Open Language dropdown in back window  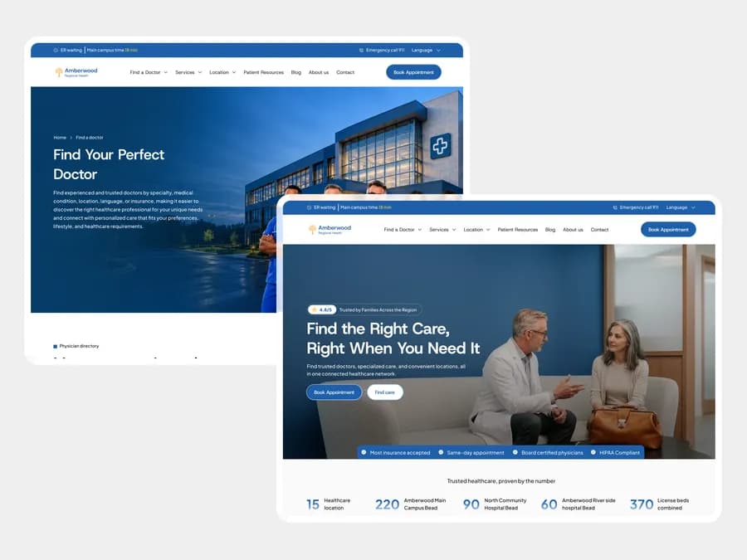pos(426,50)
